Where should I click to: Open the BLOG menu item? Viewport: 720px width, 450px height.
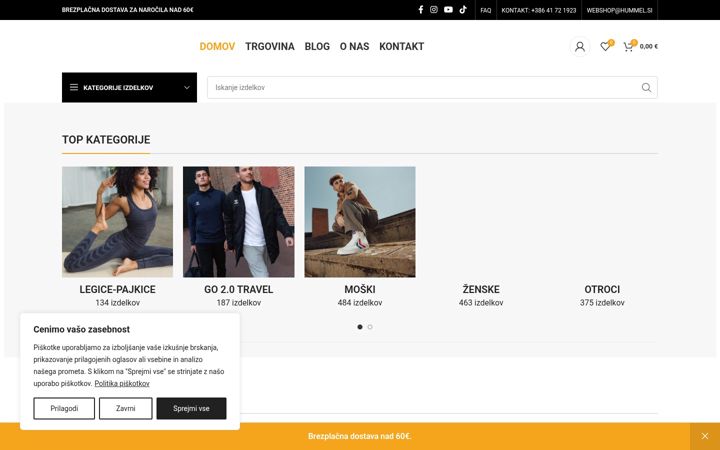[317, 46]
